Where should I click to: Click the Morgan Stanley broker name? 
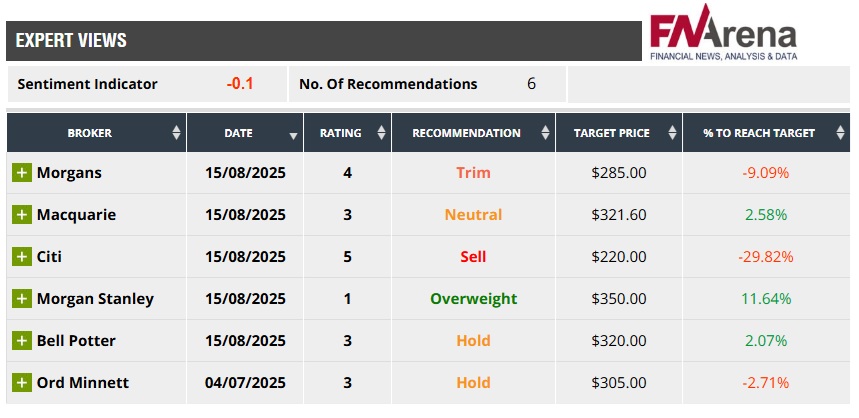click(x=95, y=299)
